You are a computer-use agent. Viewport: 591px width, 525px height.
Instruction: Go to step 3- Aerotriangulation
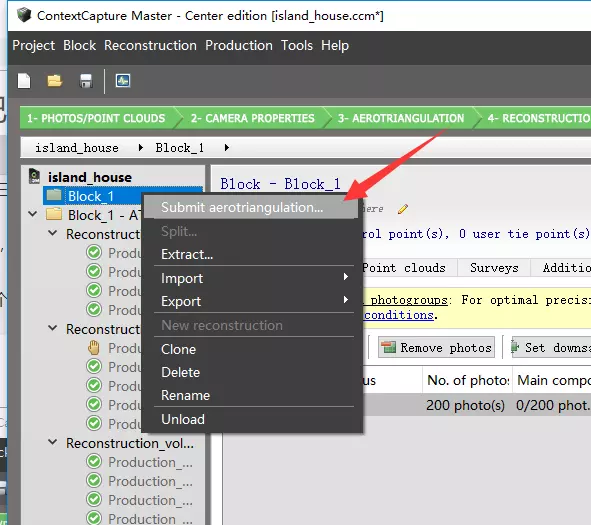coord(401,118)
